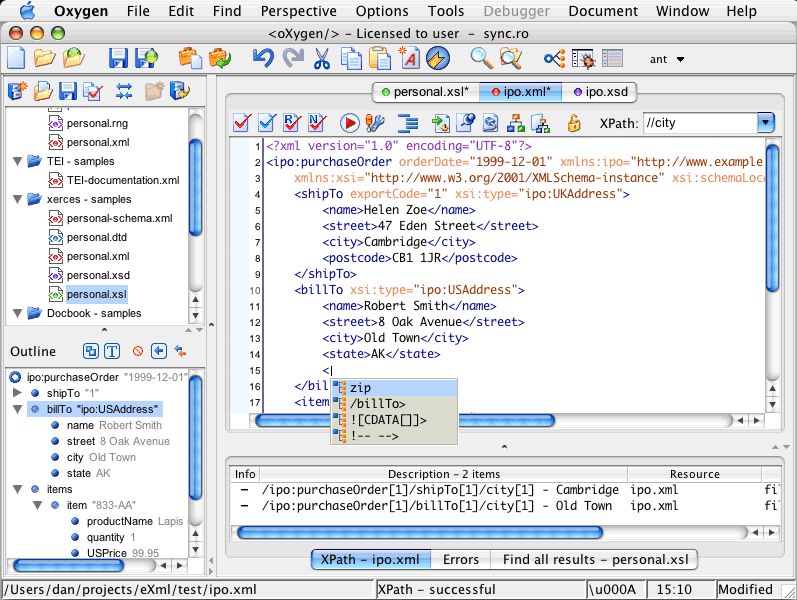Image resolution: width=797 pixels, height=600 pixels.
Task: Click the Find magnifier icon in toolbar
Action: (481, 59)
